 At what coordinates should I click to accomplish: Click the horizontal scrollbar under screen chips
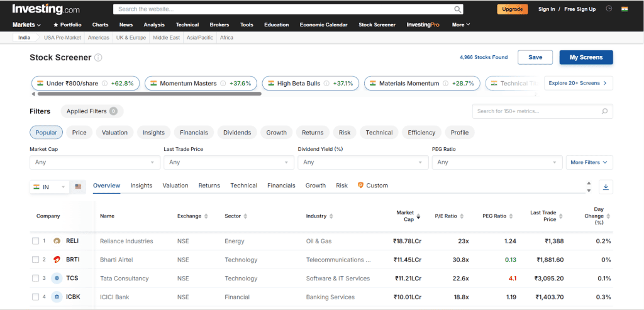click(x=150, y=94)
